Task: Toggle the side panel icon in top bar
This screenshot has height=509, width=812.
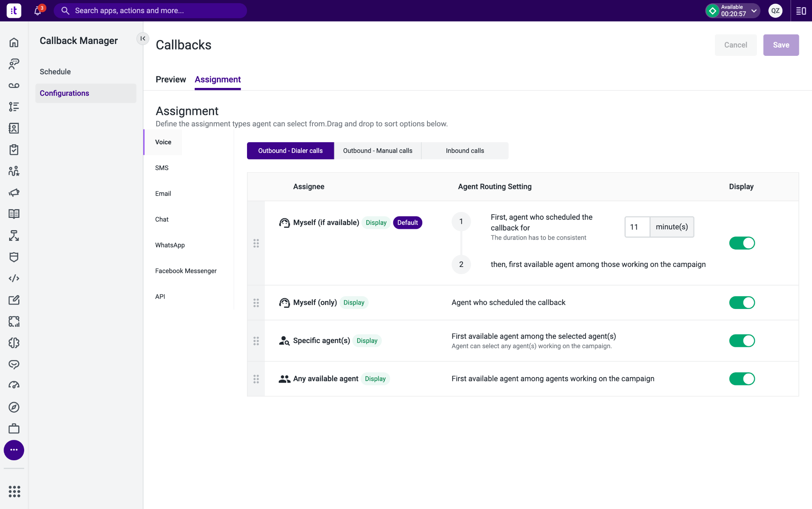Action: click(x=801, y=11)
